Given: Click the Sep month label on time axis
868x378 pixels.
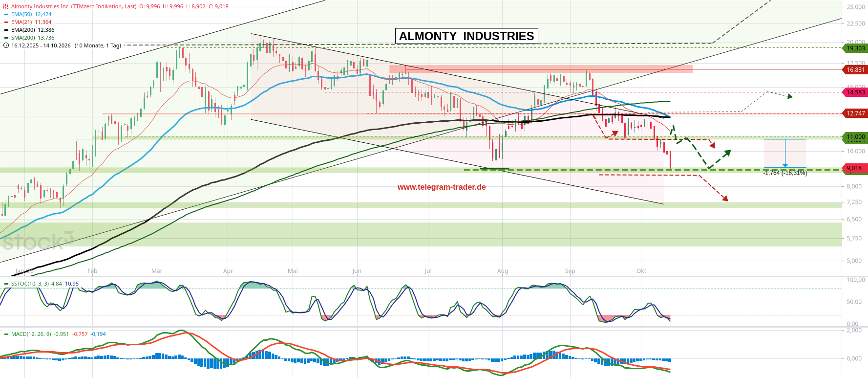Looking at the screenshot, I should pos(570,271).
